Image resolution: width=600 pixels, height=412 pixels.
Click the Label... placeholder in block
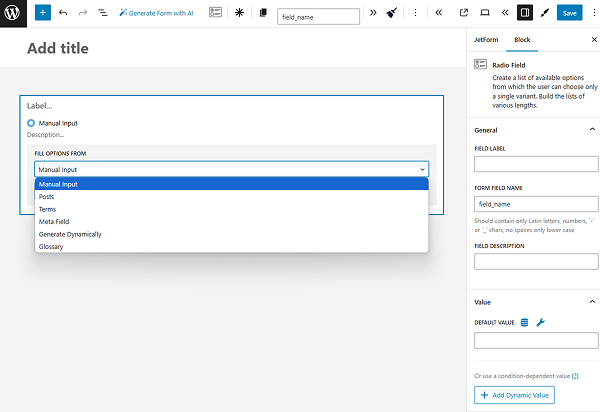pos(39,106)
